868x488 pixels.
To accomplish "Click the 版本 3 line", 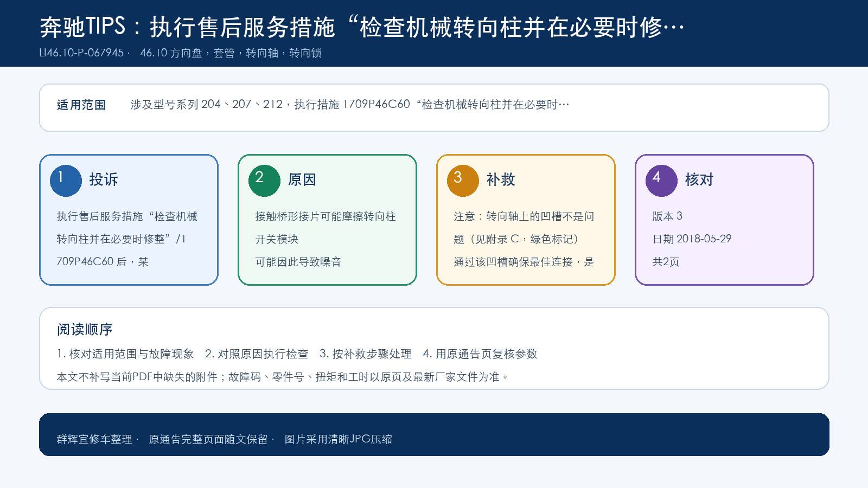I will pyautogui.click(x=667, y=216).
